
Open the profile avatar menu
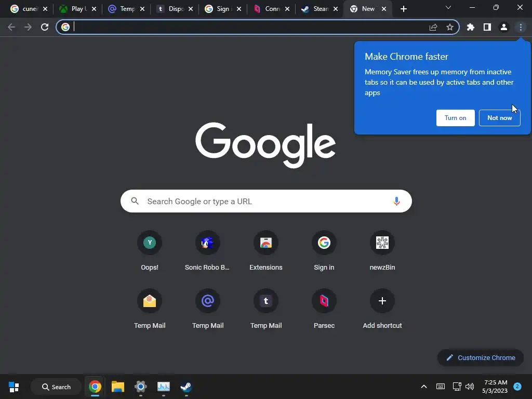504,27
